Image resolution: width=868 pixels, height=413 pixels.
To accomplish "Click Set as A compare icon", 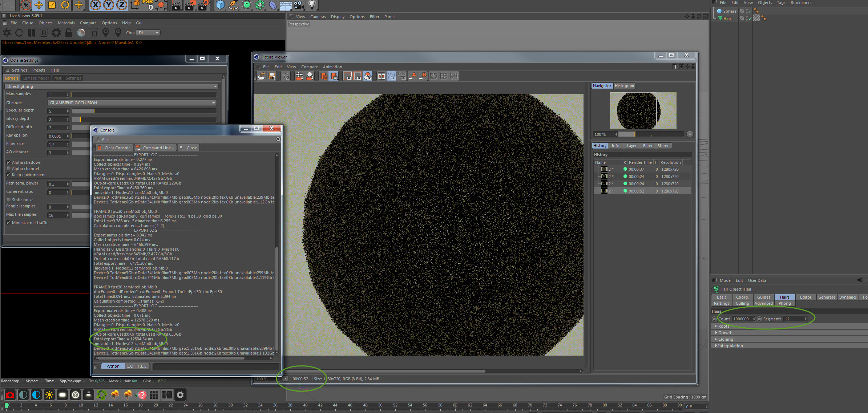I will 413,76.
